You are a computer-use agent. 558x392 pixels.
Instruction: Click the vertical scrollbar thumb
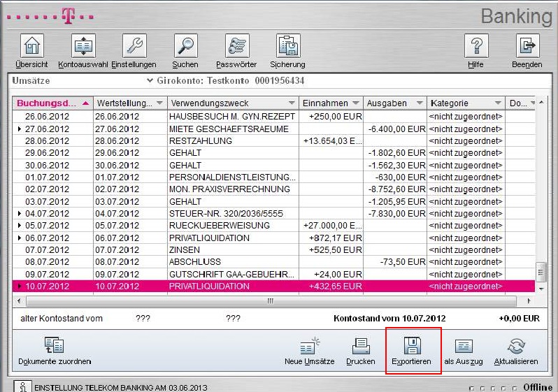[541, 273]
